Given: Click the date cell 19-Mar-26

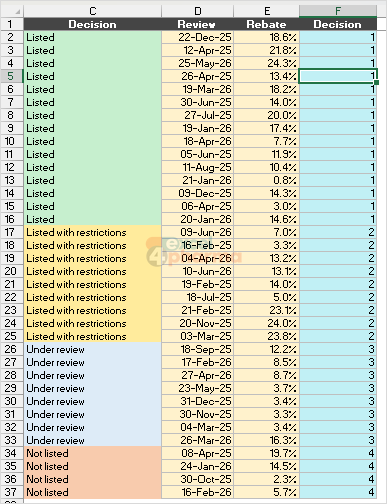Looking at the screenshot, I should 198,89.
